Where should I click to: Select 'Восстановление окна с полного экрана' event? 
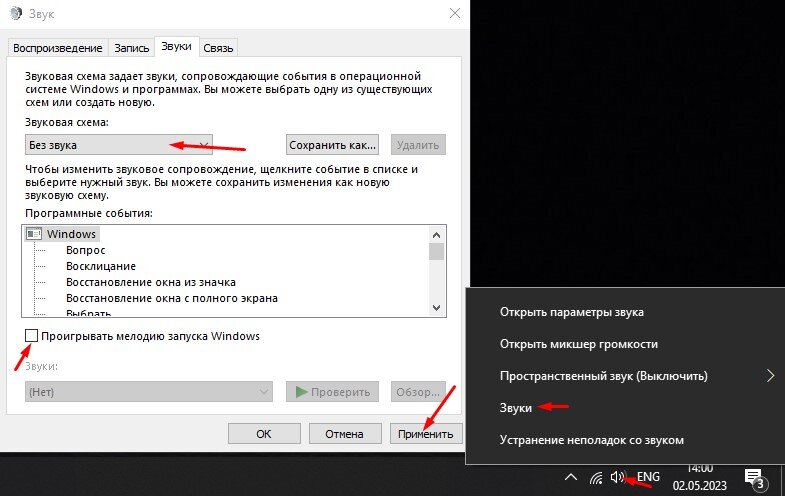[x=172, y=298]
